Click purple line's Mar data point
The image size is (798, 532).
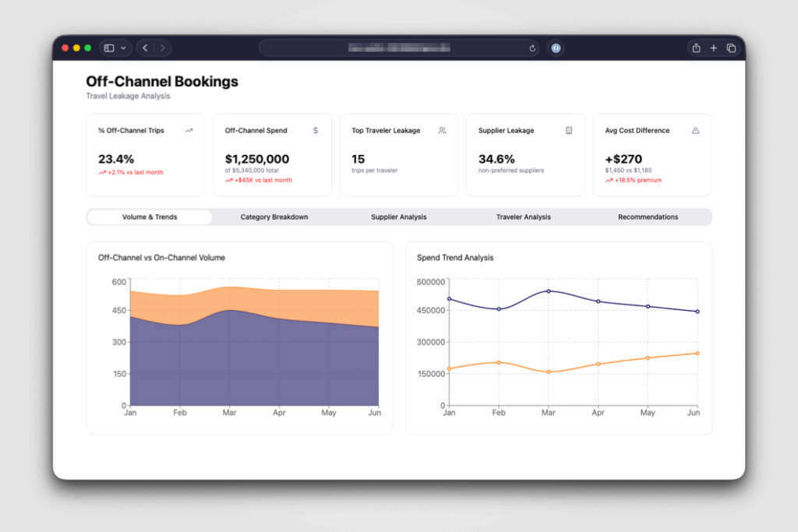(x=548, y=291)
